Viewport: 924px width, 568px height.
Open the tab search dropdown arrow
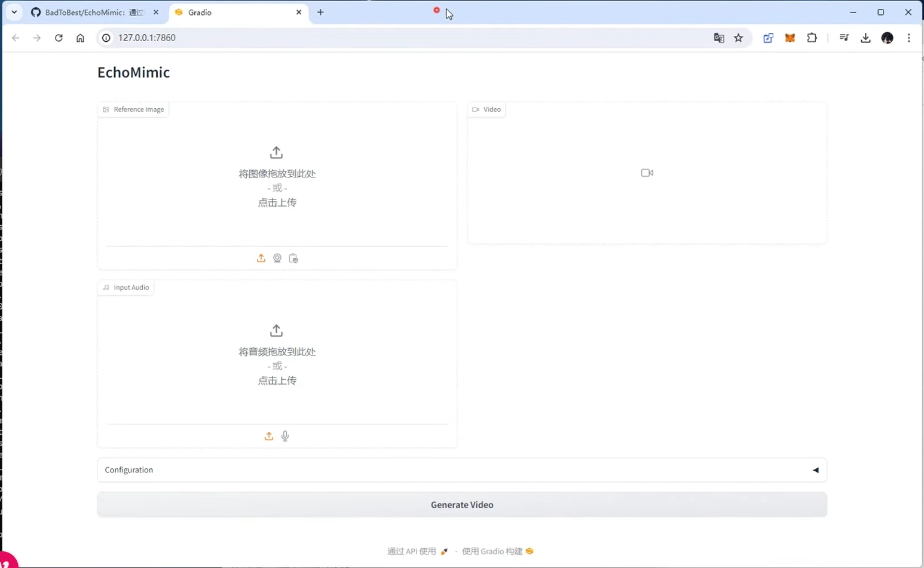coord(14,12)
